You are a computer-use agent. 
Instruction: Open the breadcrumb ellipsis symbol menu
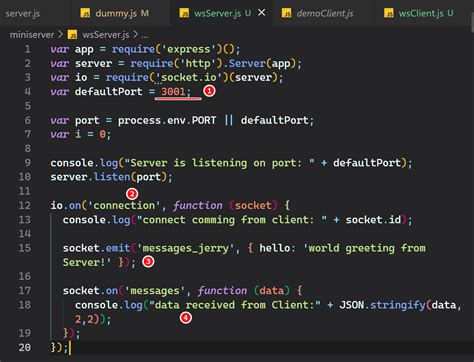(145, 35)
